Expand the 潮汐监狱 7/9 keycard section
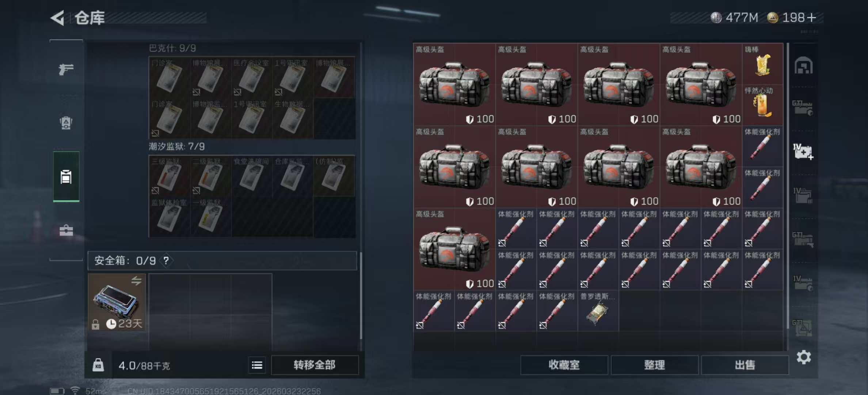Screen dimensions: 868x395 tap(177, 147)
